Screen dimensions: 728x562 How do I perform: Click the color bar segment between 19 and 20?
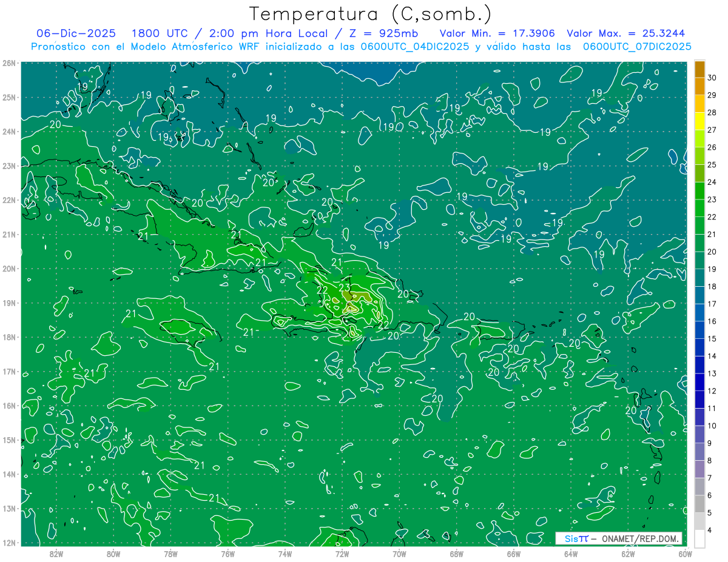coord(699,260)
